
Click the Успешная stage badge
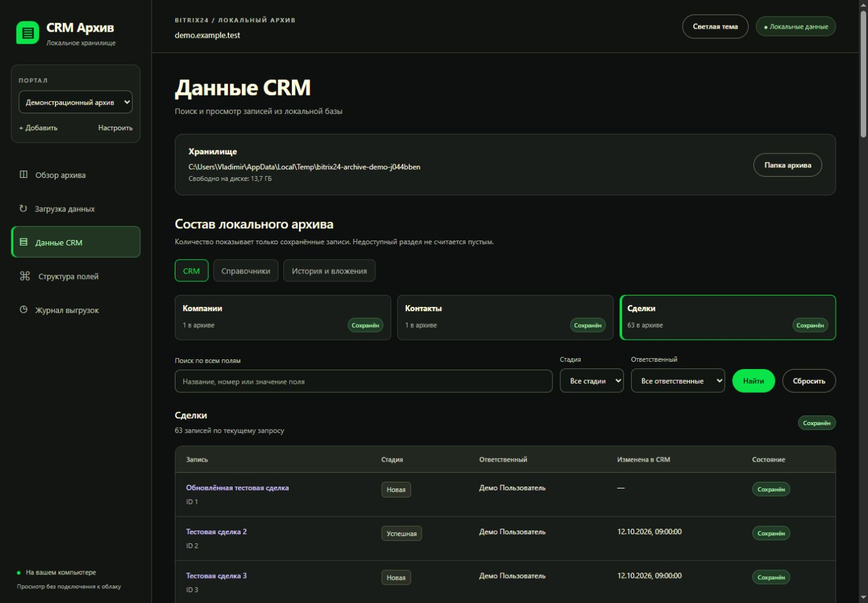click(401, 534)
